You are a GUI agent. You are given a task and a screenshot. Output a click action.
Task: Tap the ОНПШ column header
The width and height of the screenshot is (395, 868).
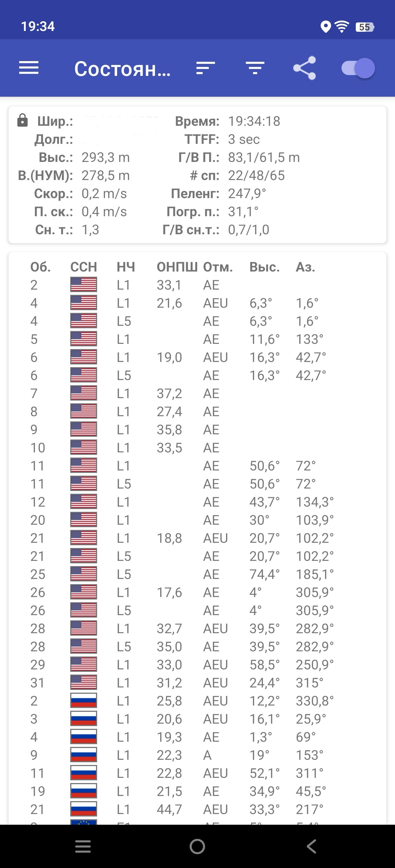177,267
